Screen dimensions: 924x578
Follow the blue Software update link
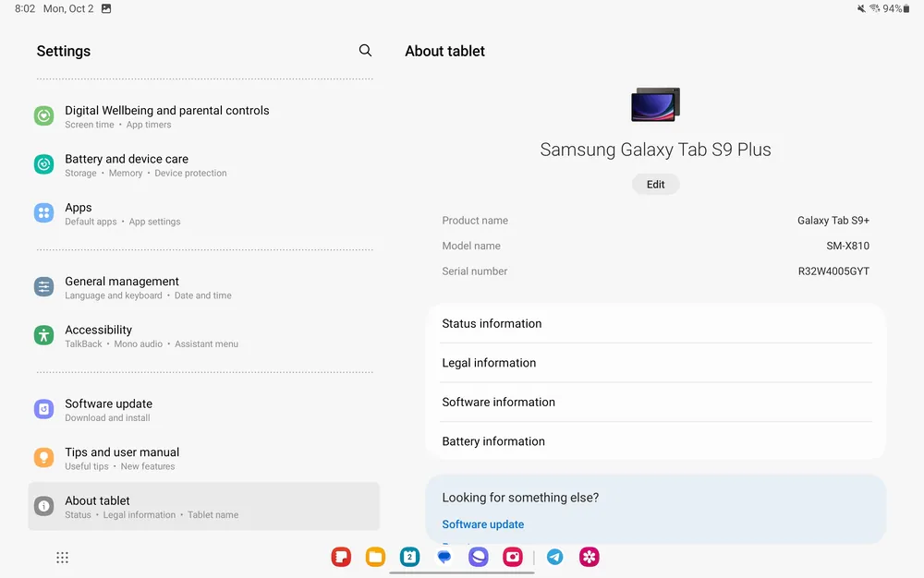pyautogui.click(x=482, y=524)
